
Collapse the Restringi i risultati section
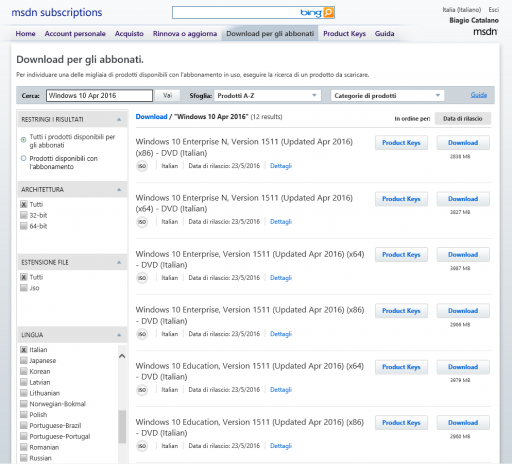pos(119,119)
